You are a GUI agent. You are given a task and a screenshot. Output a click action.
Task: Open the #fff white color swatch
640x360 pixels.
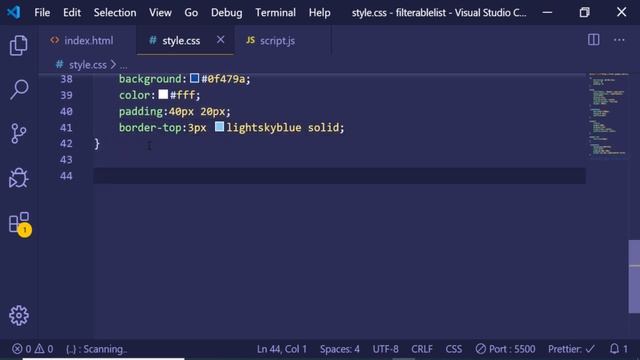click(163, 94)
